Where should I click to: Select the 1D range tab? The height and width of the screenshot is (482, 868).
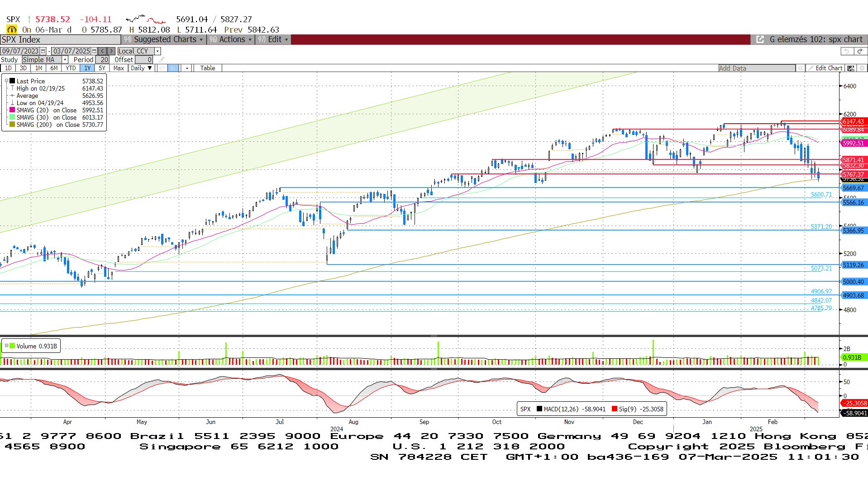point(8,68)
